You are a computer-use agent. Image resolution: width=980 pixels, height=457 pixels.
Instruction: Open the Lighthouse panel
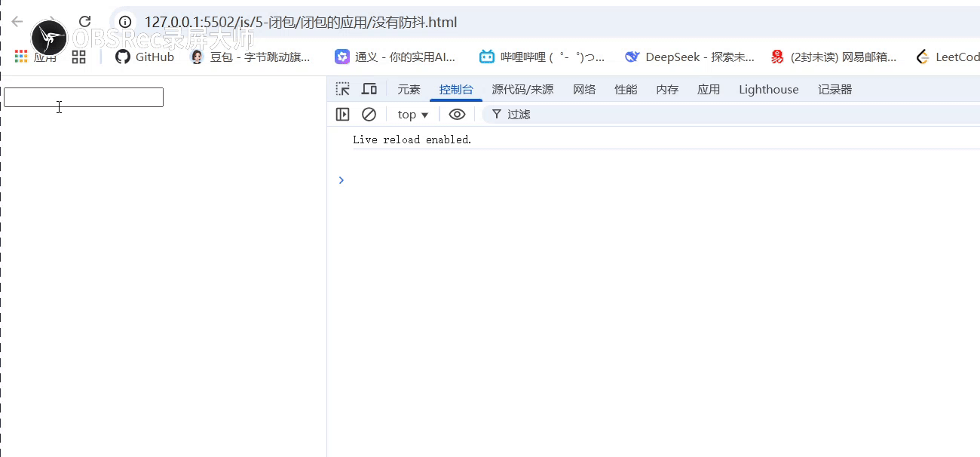pos(768,89)
